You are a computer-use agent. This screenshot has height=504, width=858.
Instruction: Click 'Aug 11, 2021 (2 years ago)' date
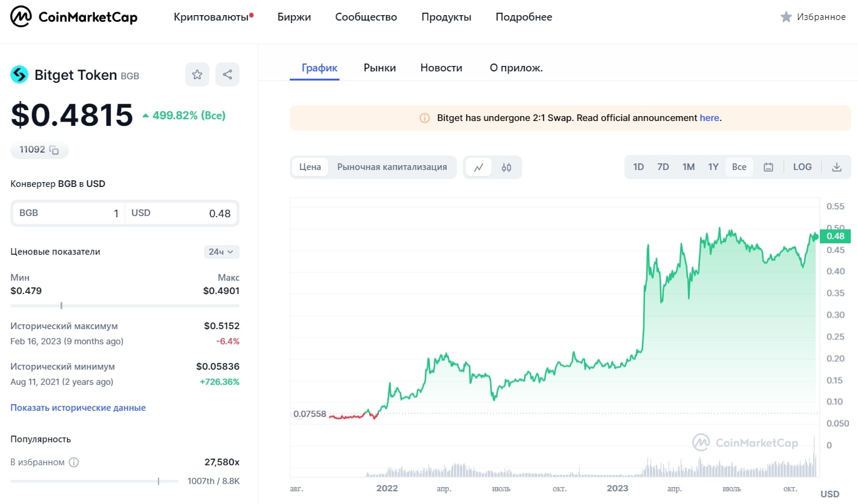[x=62, y=382]
